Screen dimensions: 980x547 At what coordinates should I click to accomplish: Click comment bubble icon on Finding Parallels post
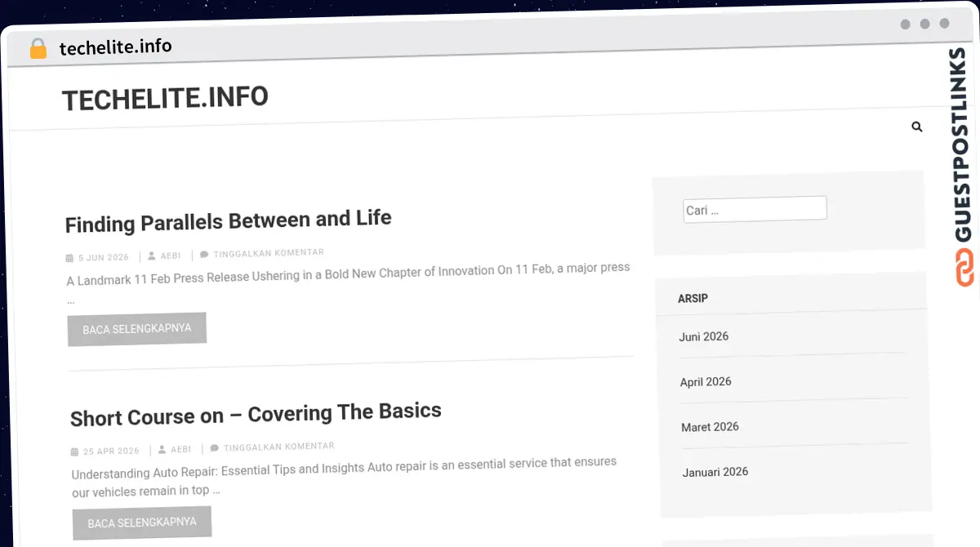tap(204, 254)
